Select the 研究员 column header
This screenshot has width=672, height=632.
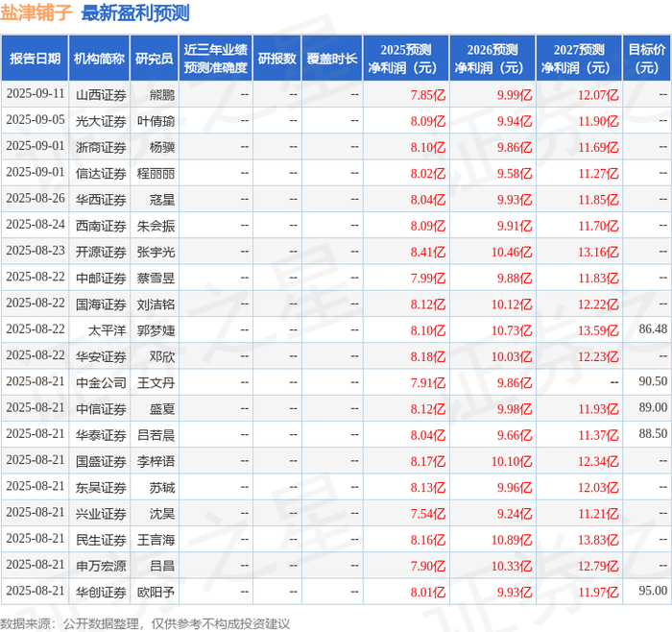[x=155, y=59]
